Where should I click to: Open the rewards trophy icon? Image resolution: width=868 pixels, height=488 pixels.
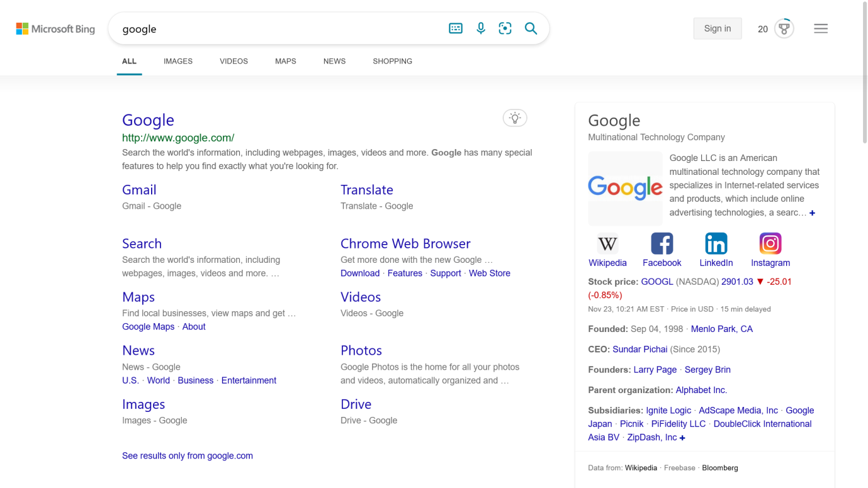[784, 28]
